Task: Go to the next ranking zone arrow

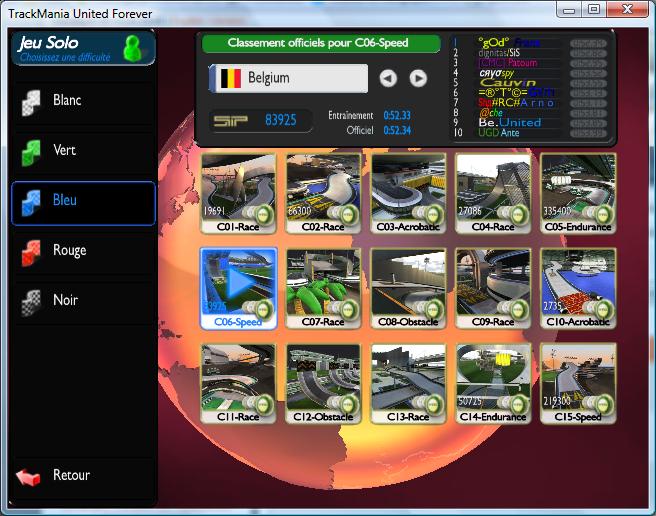Action: click(x=418, y=78)
